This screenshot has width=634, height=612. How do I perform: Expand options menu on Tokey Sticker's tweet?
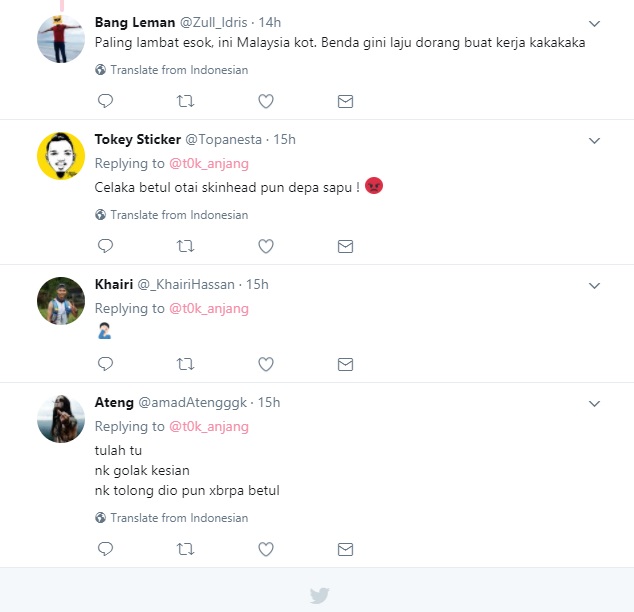594,140
